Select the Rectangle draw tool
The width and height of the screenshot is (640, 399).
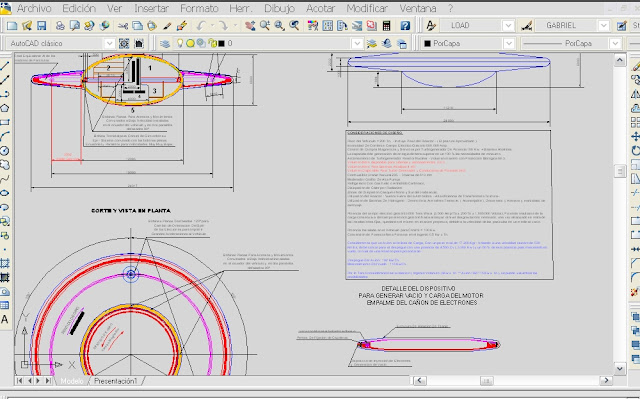tap(5, 122)
